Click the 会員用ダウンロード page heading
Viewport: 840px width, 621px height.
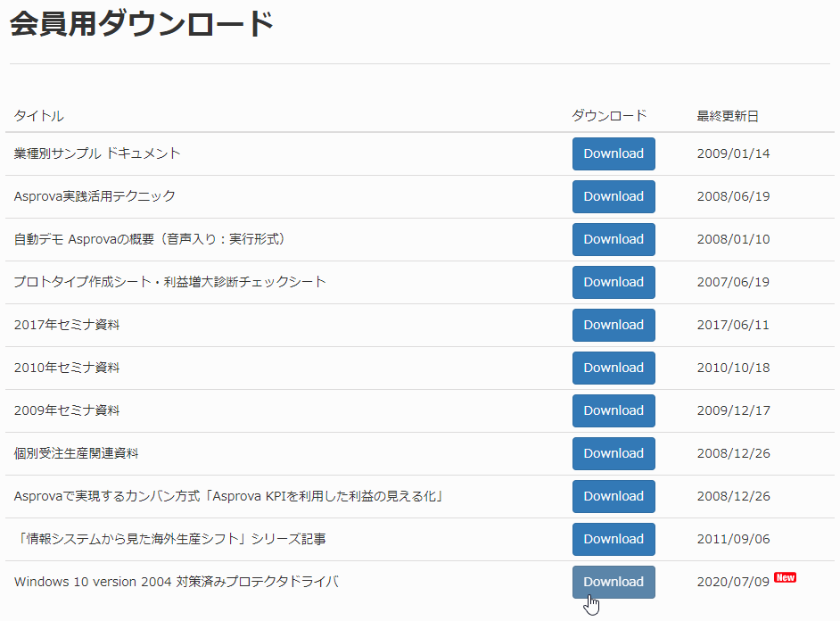coord(142,24)
